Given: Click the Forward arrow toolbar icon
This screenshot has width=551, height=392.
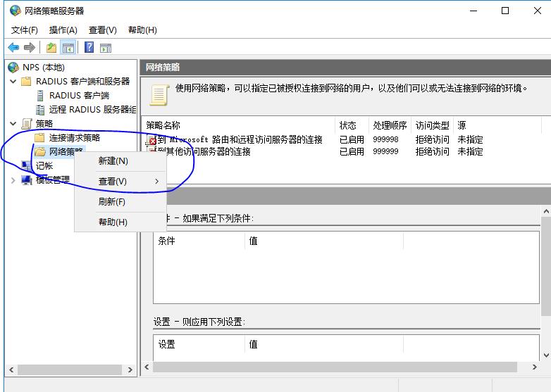Looking at the screenshot, I should [30, 47].
